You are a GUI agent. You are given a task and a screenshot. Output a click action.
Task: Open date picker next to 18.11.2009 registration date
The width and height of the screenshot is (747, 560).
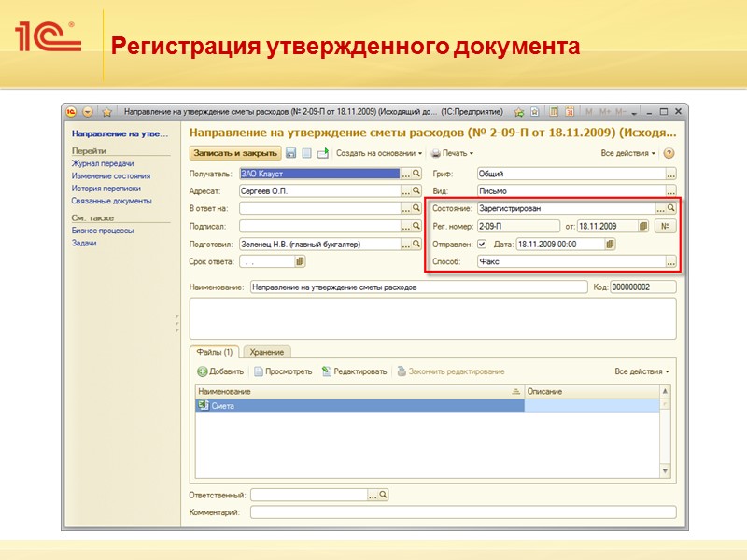click(x=642, y=226)
